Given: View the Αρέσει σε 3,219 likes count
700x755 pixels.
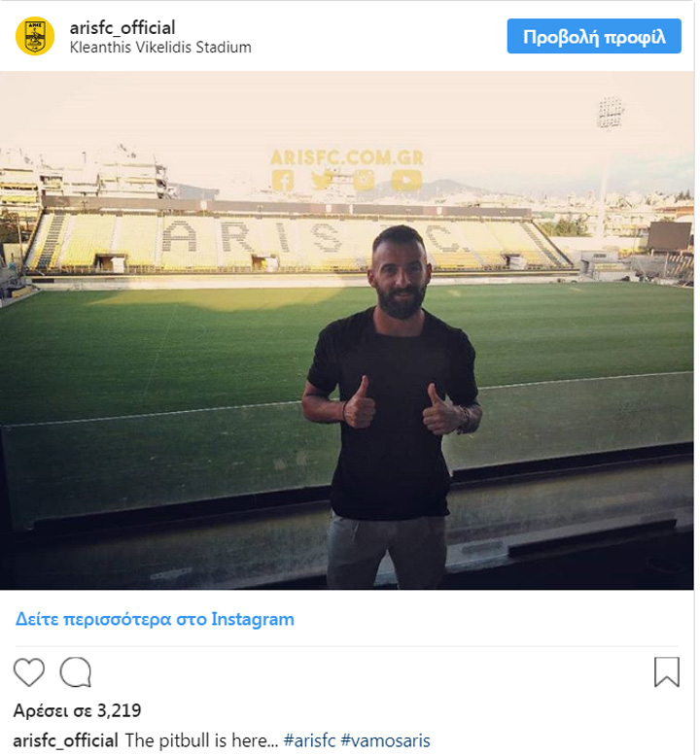Looking at the screenshot, I should coord(77,710).
